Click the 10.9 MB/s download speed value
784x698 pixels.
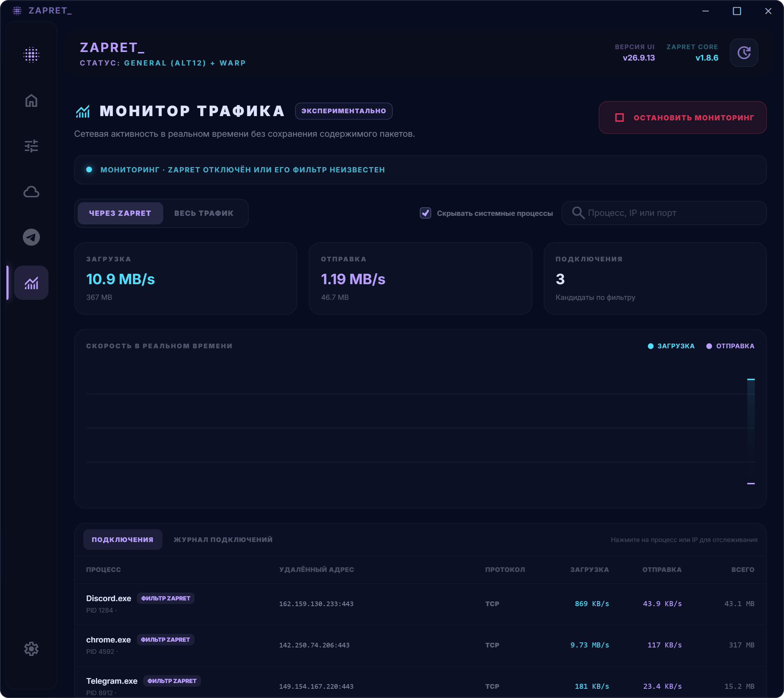[120, 279]
